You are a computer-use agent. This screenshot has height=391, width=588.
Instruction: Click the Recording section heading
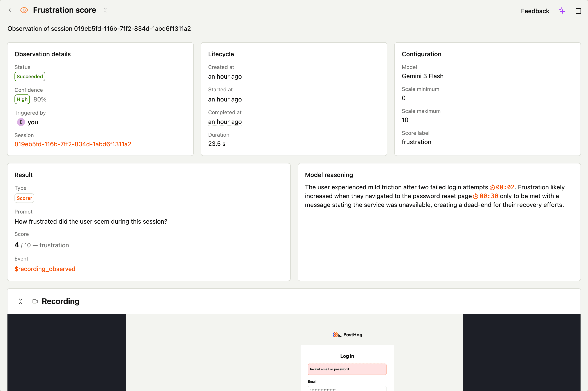(x=61, y=301)
